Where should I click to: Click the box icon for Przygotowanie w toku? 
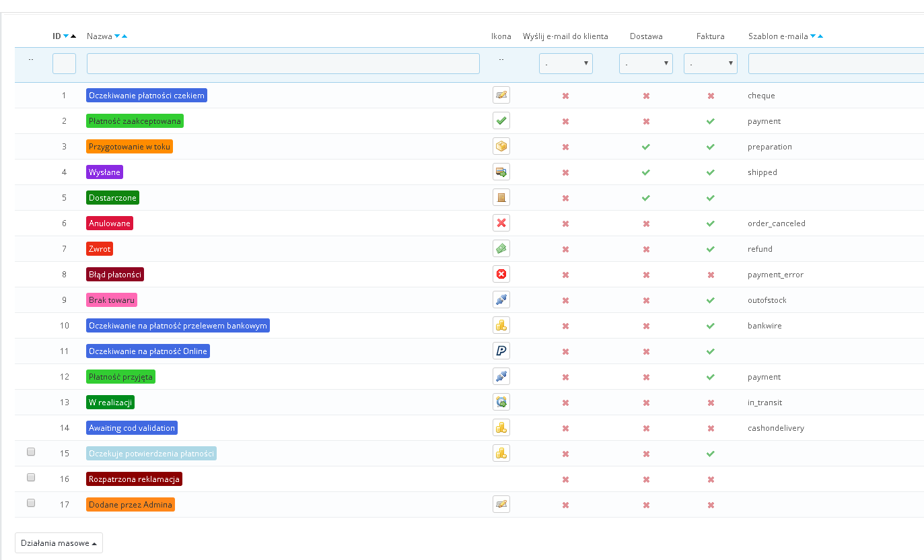pyautogui.click(x=501, y=147)
